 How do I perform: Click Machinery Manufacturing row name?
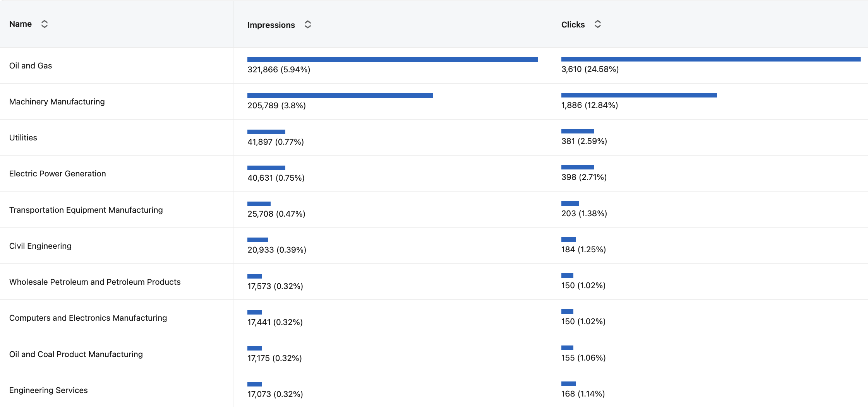pos(57,102)
